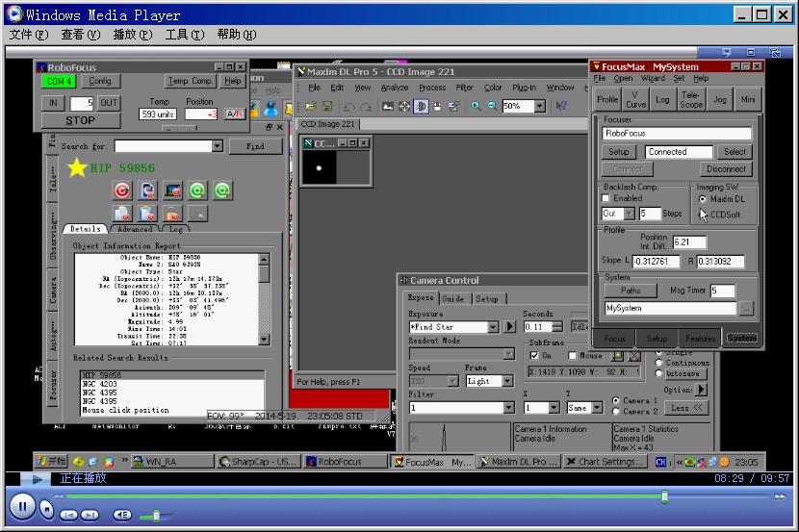Click the Seconds exposure spinner arrows
The height and width of the screenshot is (532, 799).
(558, 327)
